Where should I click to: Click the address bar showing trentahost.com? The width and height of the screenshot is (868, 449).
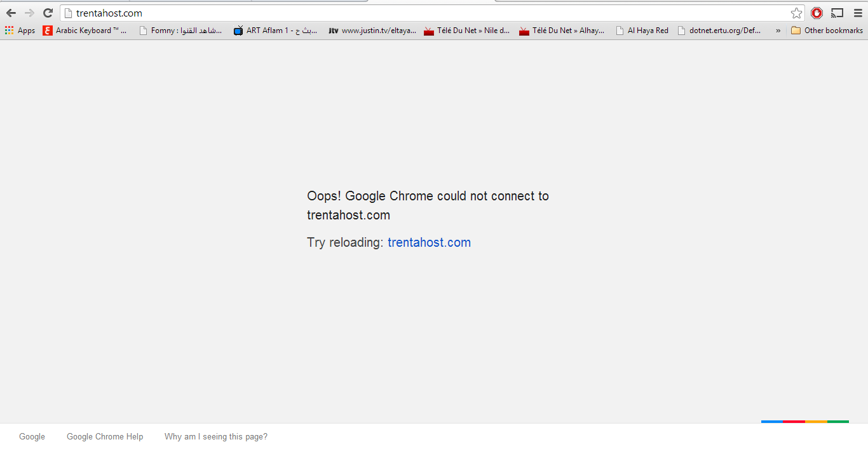(432, 13)
